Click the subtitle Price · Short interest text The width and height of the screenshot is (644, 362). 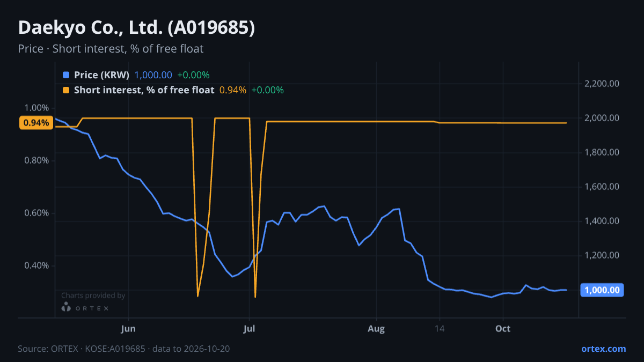pyautogui.click(x=111, y=49)
